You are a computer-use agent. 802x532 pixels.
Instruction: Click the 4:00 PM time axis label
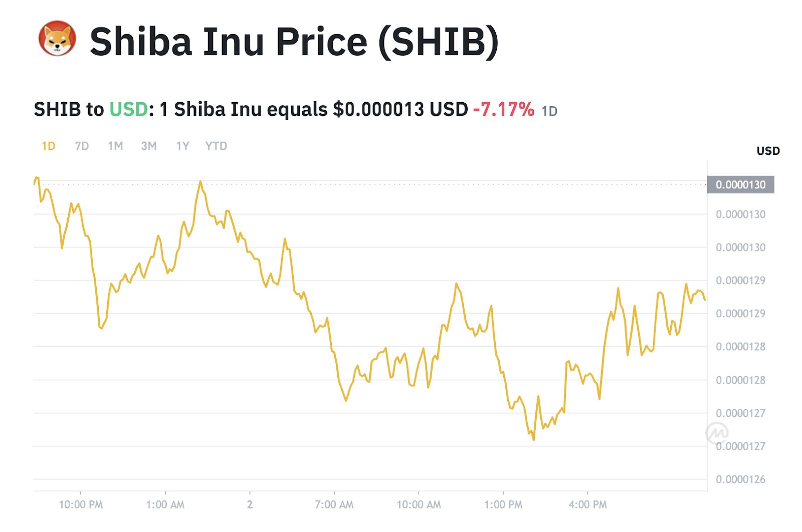click(587, 504)
